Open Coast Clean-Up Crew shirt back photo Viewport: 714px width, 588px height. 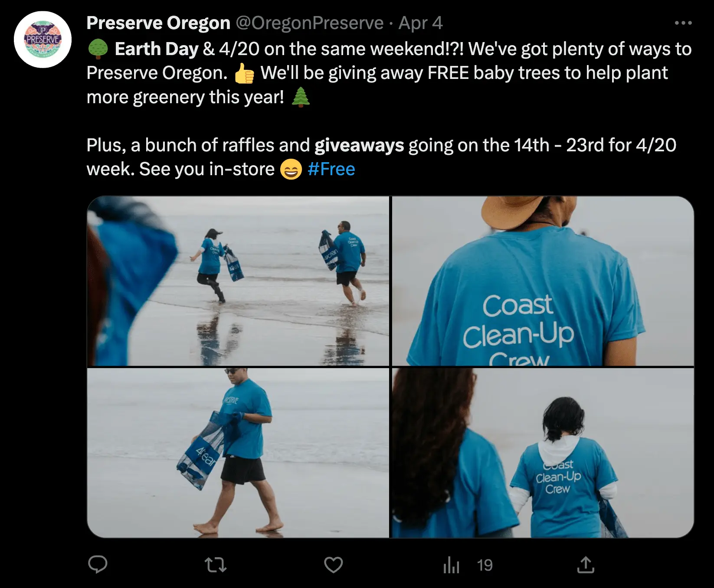[x=543, y=281]
